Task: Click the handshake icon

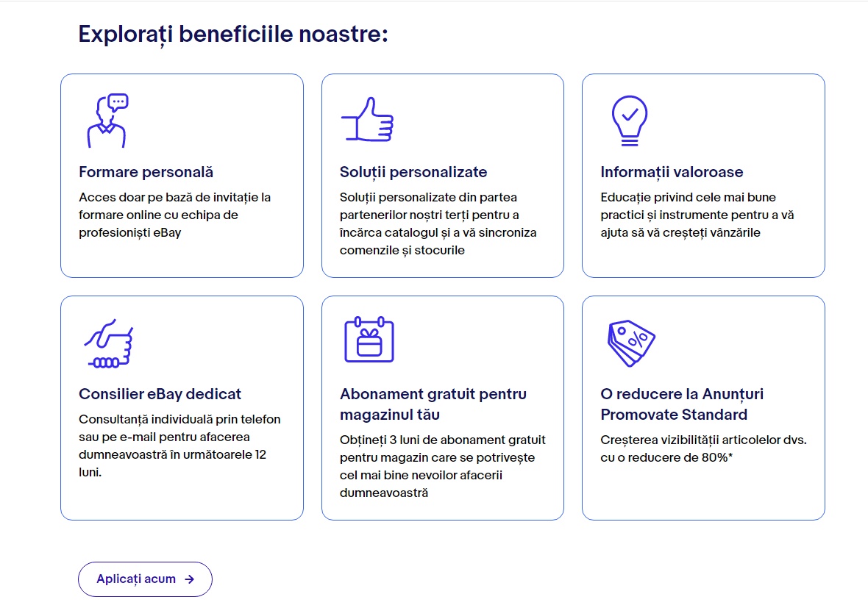Action: (x=109, y=343)
